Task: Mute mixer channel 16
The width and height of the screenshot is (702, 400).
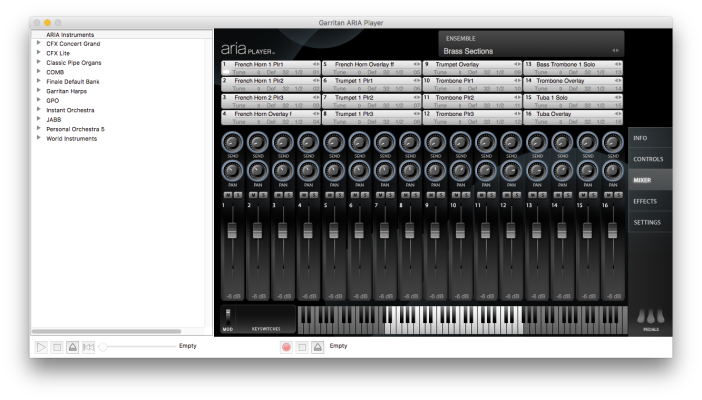Action: pos(608,195)
